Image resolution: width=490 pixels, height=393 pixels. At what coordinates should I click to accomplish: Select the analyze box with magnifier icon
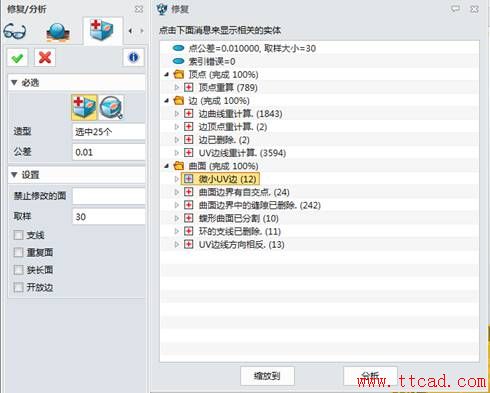pyautogui.click(x=111, y=107)
